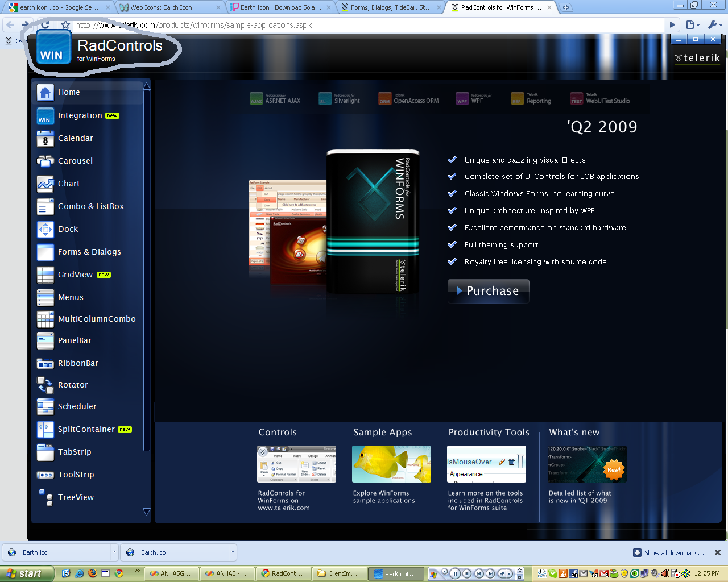Screen dimensions: 728x582
Task: Open the ASP.NET AJAX product link
Action: click(x=275, y=99)
